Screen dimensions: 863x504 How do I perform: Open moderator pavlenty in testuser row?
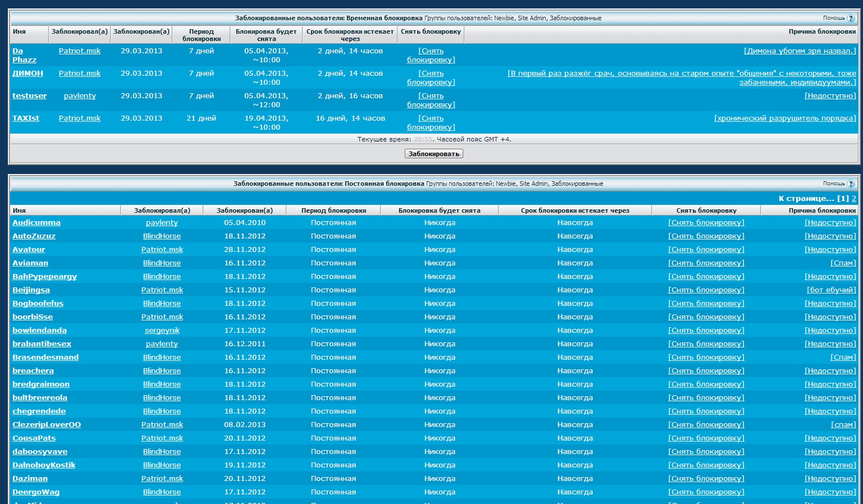point(80,96)
